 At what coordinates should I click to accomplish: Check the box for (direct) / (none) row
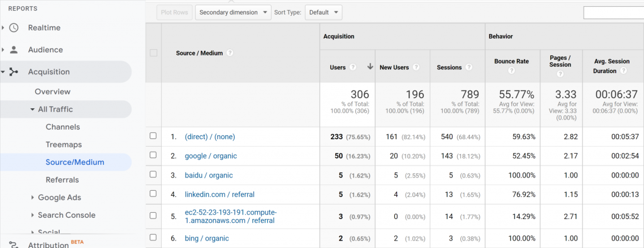pyautogui.click(x=153, y=136)
